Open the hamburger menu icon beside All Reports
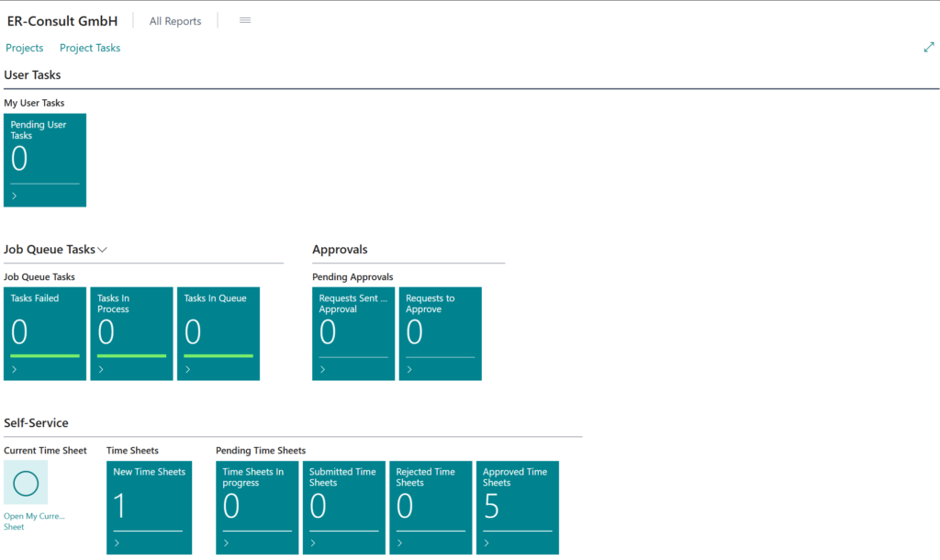This screenshot has height=560, width=940. pos(245,20)
